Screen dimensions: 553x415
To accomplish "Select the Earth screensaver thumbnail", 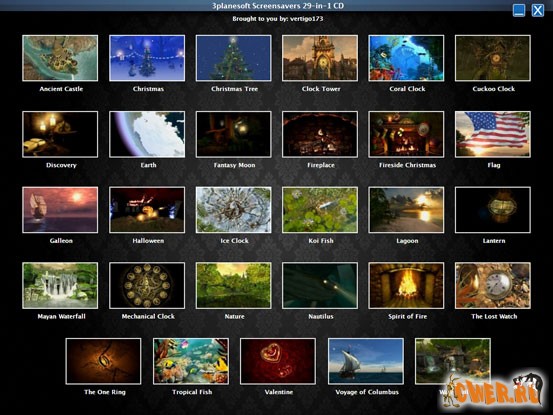I will pyautogui.click(x=147, y=134).
